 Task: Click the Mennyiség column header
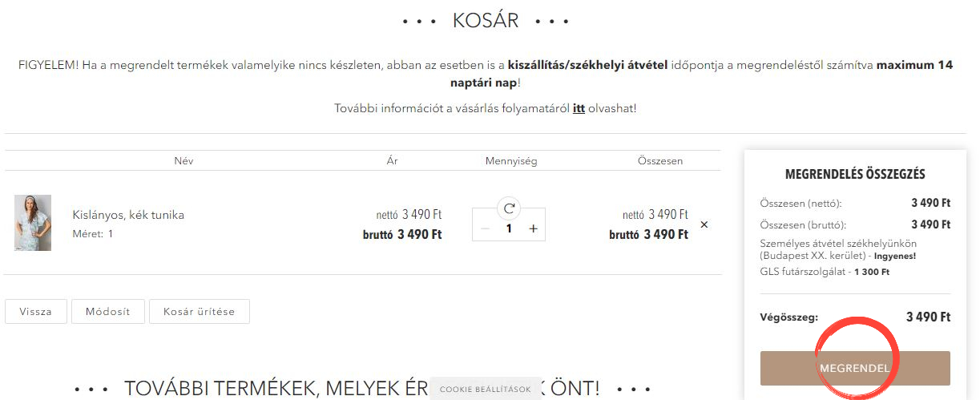coord(511,161)
